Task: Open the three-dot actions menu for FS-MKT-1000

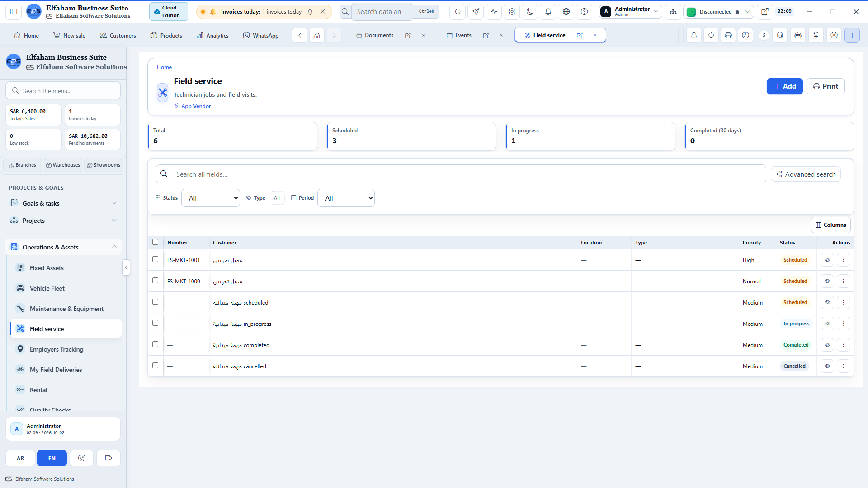Action: pos(844,281)
